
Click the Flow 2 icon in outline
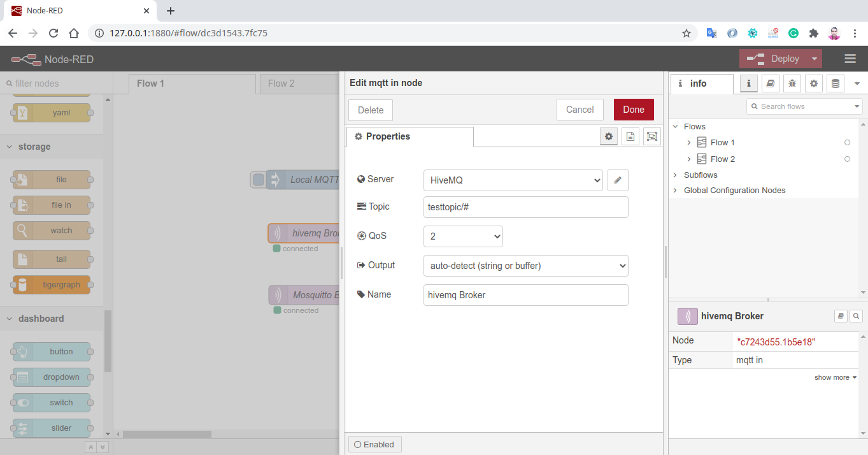click(x=702, y=159)
